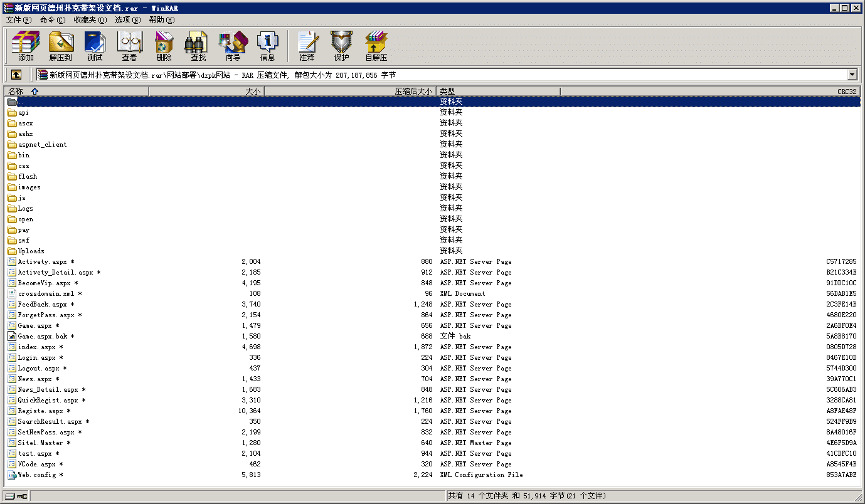Image resolution: width=865 pixels, height=504 pixels.
Task: Go up one folder level button
Action: click(16, 75)
